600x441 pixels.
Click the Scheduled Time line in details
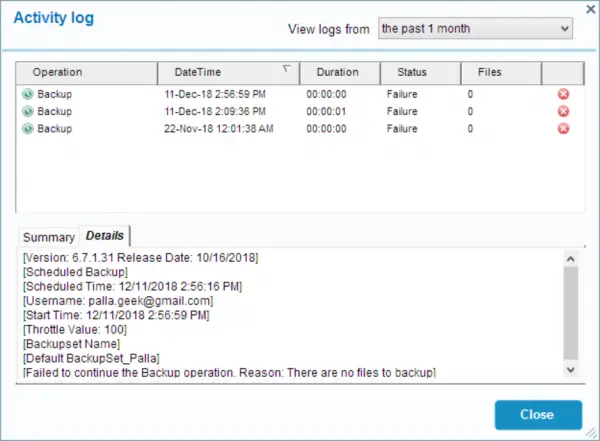point(132,286)
